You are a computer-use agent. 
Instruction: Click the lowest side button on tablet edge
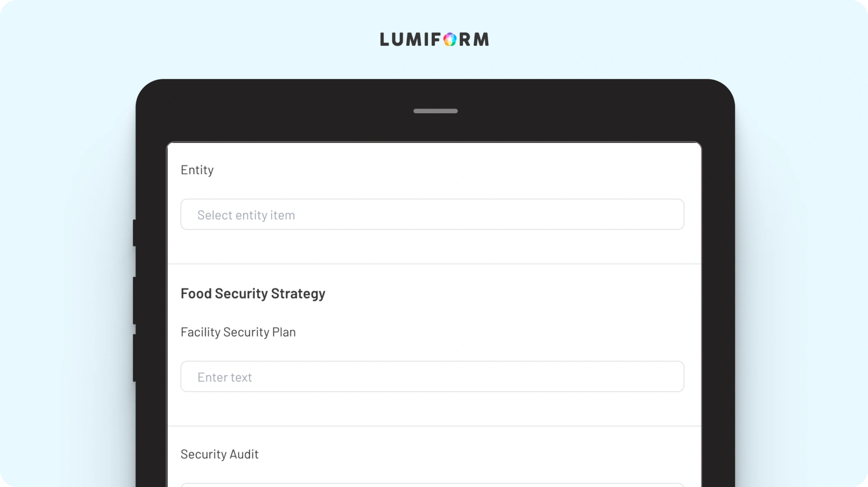134,358
